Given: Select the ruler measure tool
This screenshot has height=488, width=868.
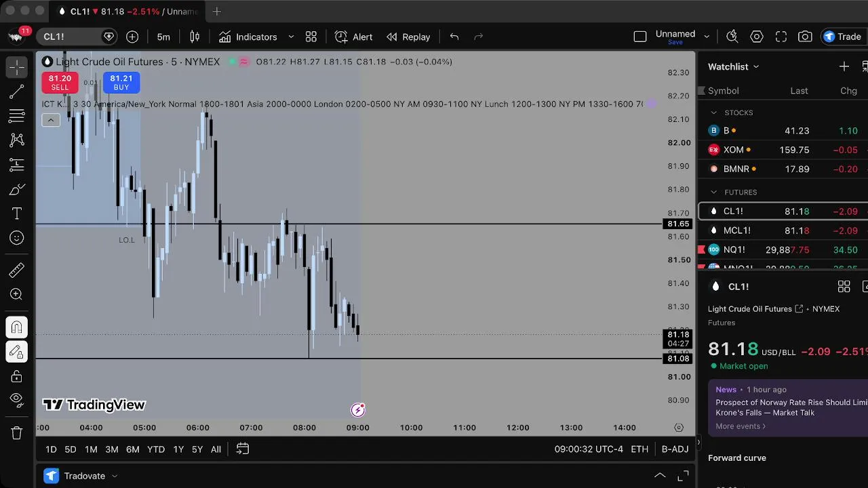Looking at the screenshot, I should click(17, 270).
